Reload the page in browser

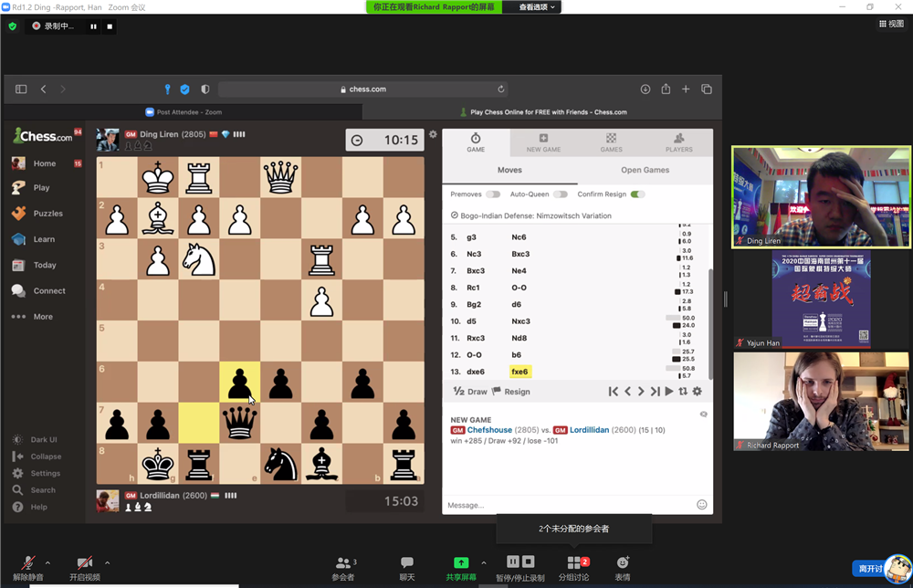pos(500,89)
